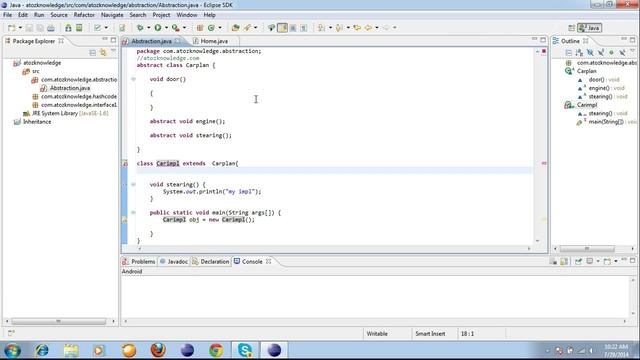Toggle Show Whitespace Characters in toolbar
Screen dimensions: 640x360
point(303,28)
